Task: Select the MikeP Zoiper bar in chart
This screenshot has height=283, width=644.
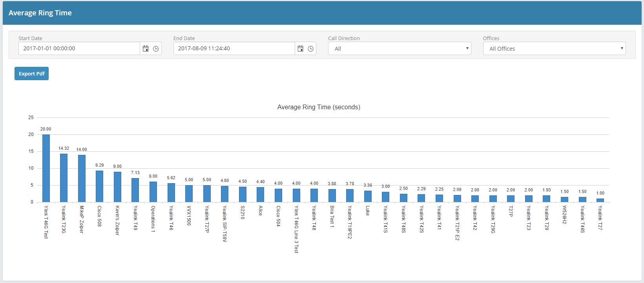Action: point(82,178)
